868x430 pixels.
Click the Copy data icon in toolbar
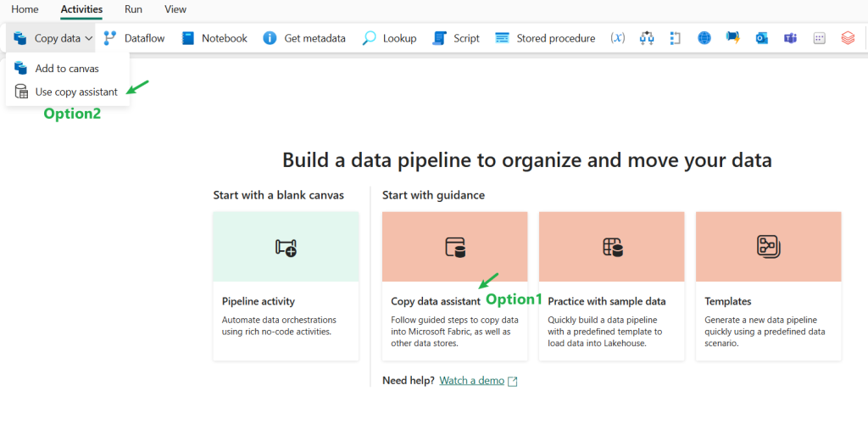20,38
